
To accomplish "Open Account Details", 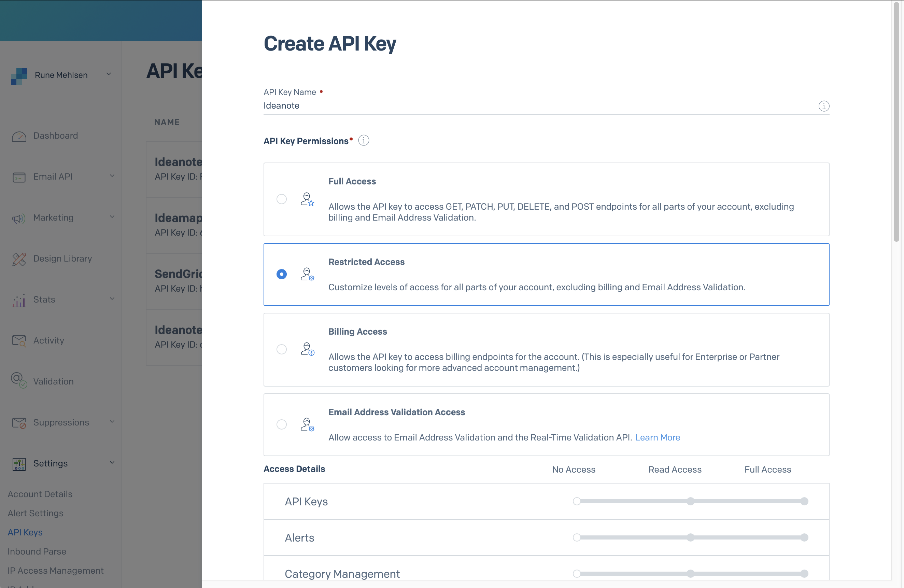I will click(40, 494).
